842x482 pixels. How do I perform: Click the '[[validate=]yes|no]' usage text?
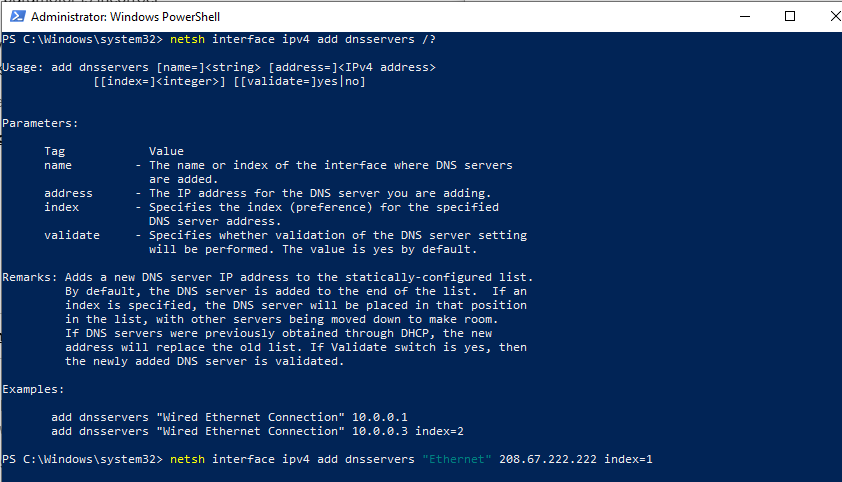click(300, 81)
